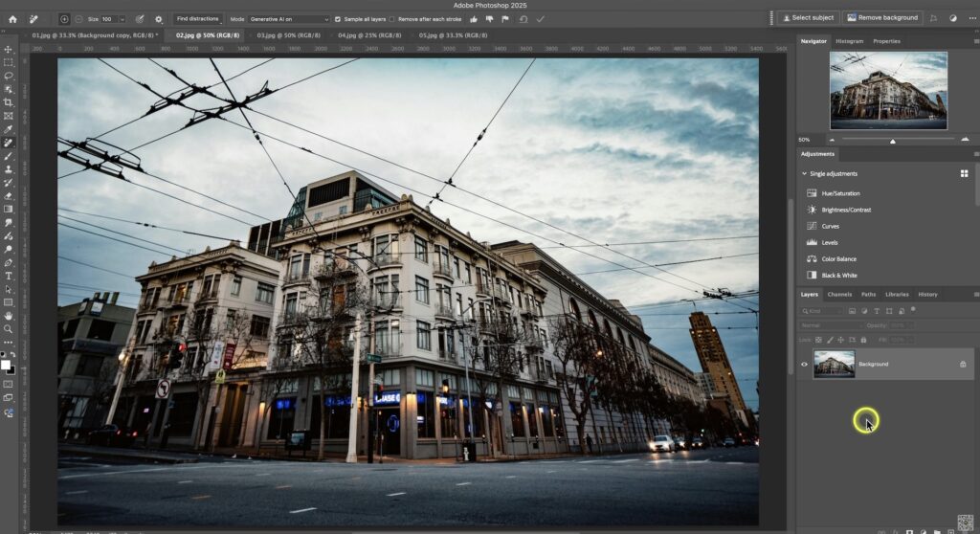Select the Pen tool

click(8, 262)
